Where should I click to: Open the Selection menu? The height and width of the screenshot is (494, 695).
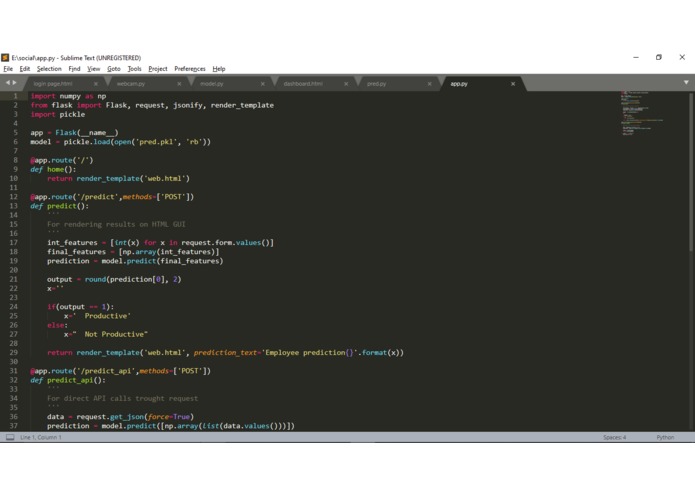49,69
